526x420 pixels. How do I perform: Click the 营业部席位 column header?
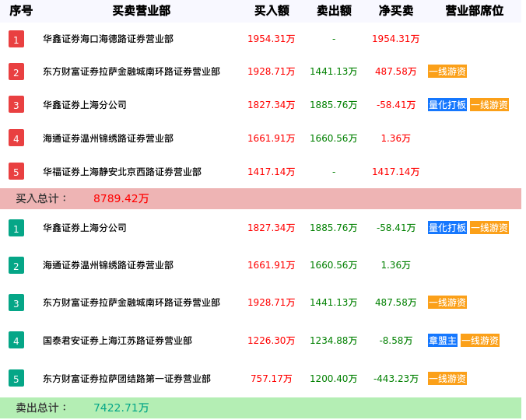coord(475,11)
